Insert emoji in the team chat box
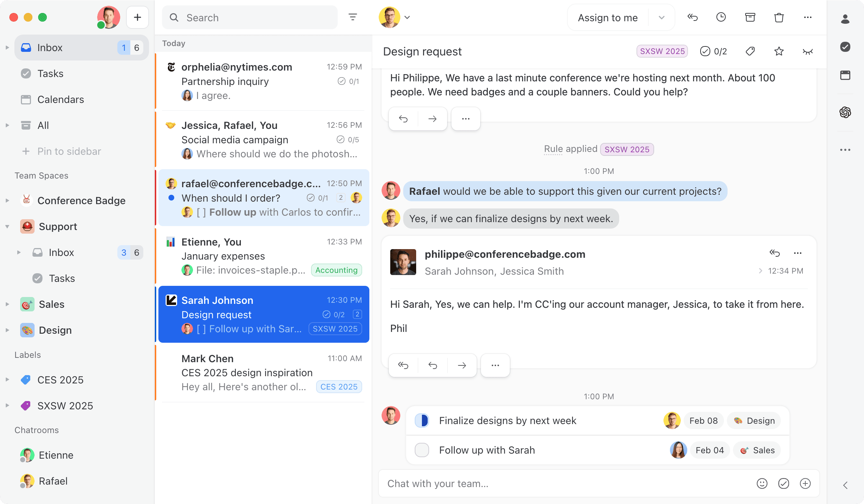Image resolution: width=864 pixels, height=504 pixels. coord(762,483)
